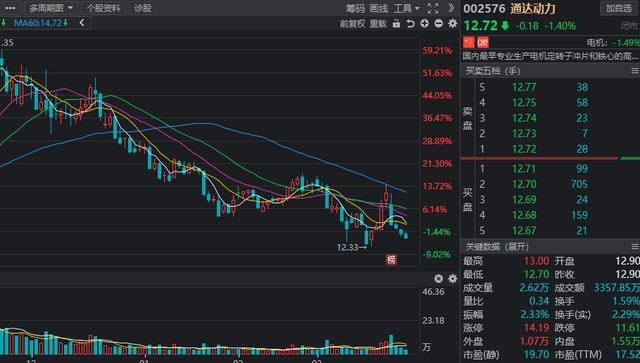Select the MA60:14.72 indicator label
The image size is (640, 363).
[38, 23]
